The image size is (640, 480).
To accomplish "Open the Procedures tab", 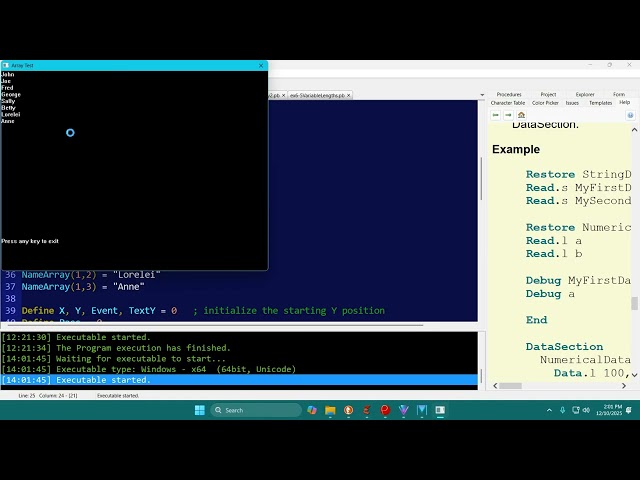I will click(x=509, y=94).
